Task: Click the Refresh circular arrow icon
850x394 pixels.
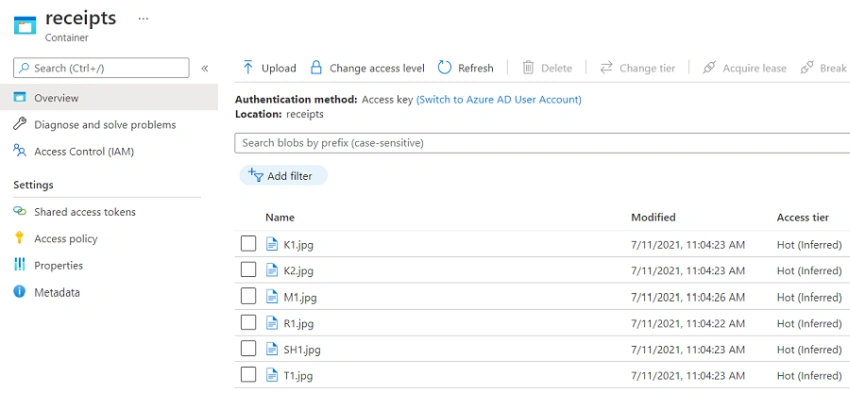Action: [x=445, y=67]
